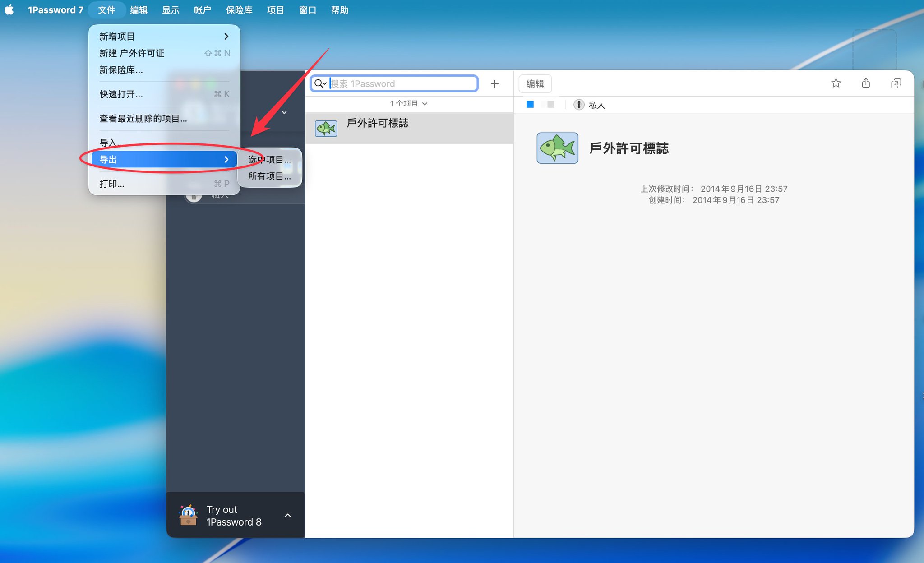
Task: Open the search magnifier options dropdown
Action: click(x=320, y=83)
